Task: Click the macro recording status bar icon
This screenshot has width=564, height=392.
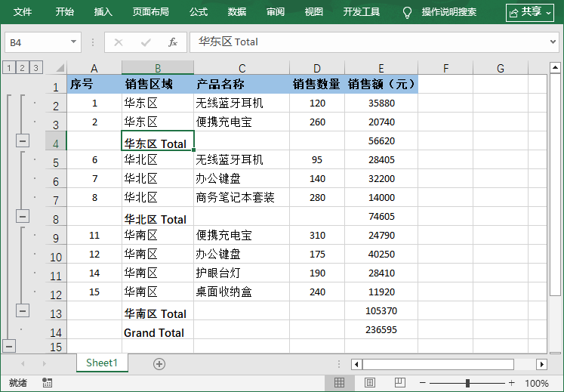Action: (x=47, y=383)
